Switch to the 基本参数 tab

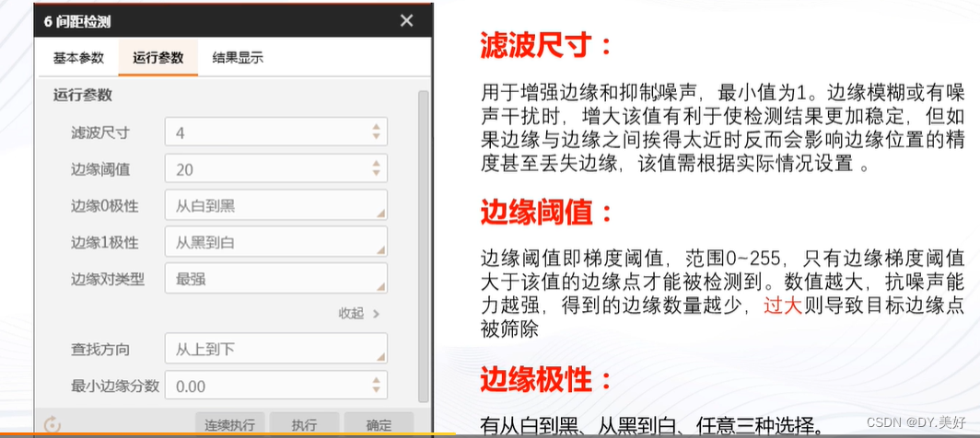tap(78, 58)
